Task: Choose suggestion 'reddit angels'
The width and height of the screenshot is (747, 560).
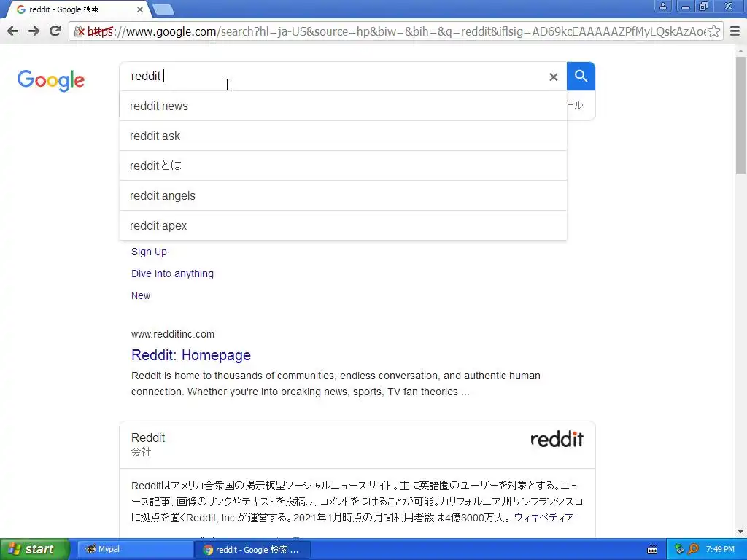Action: [x=343, y=195]
